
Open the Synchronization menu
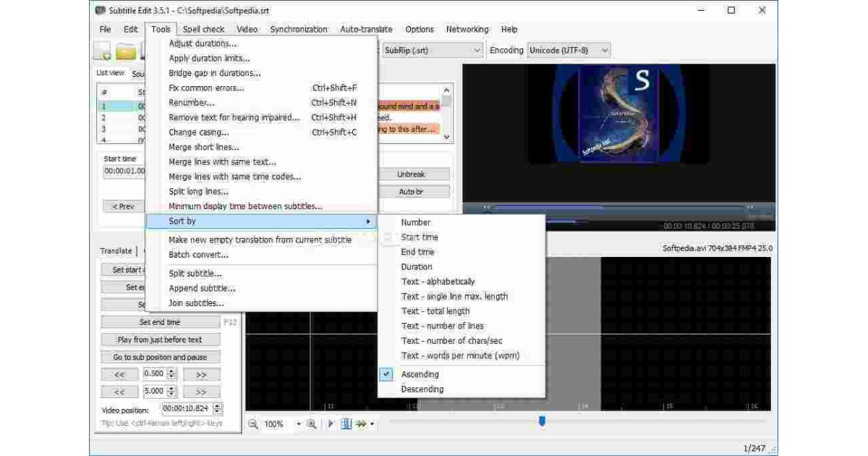(x=298, y=30)
